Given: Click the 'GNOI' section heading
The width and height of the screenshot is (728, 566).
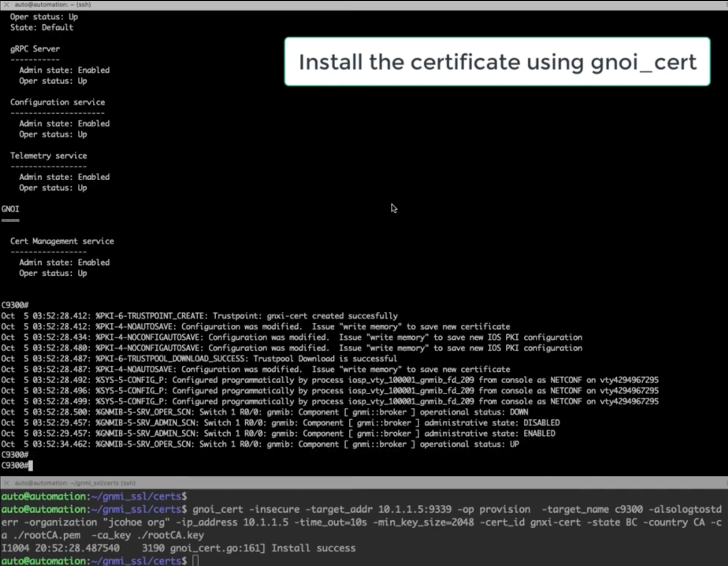Looking at the screenshot, I should pyautogui.click(x=10, y=209).
